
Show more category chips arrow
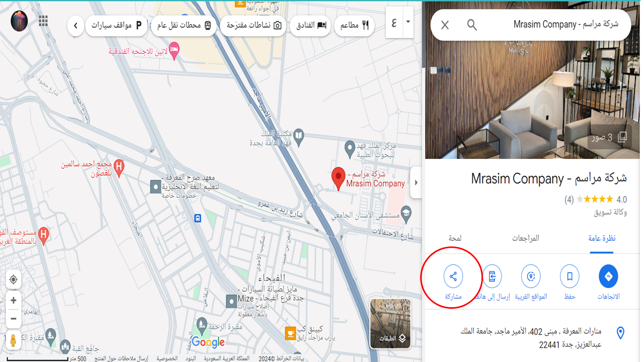75,25
